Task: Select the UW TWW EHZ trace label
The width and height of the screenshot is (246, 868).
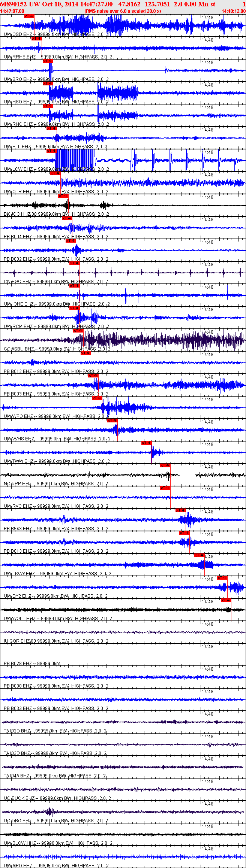Action: [x=57, y=461]
